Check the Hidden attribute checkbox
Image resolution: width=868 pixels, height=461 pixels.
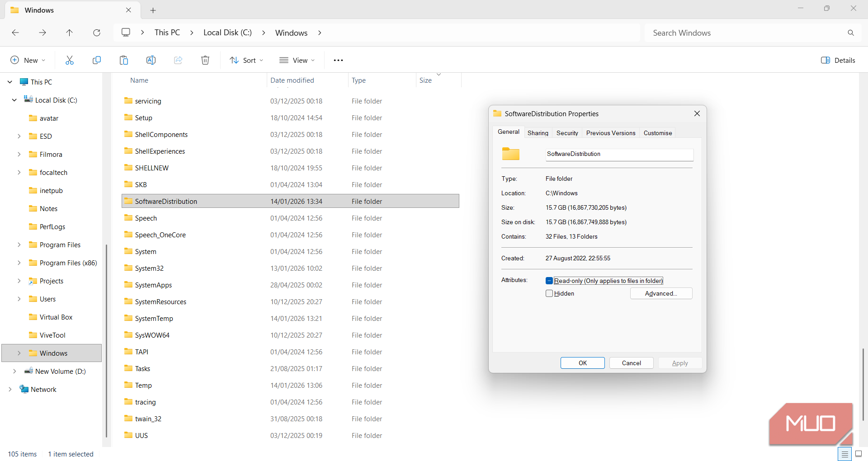549,293
